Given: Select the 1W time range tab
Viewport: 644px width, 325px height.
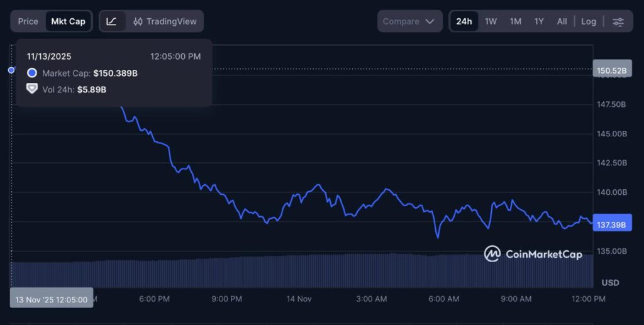Looking at the screenshot, I should (x=491, y=21).
